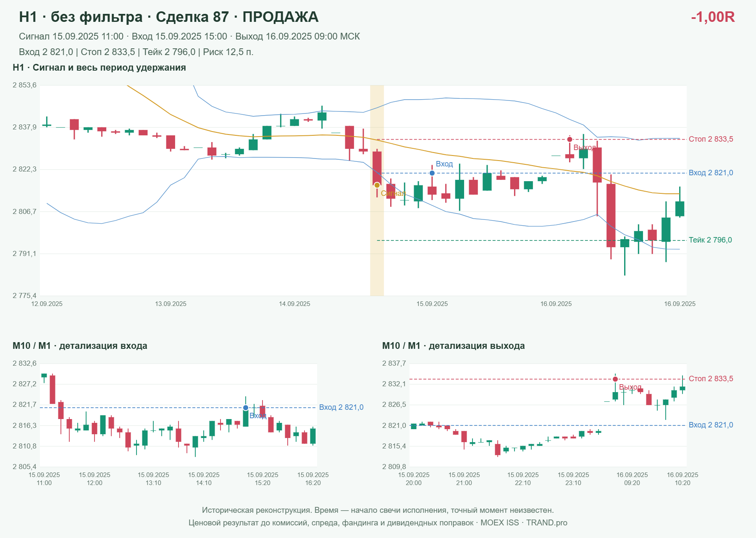Click the yellow Сигнал marker dot on H1 chart
This screenshot has height=538, width=756.
coord(377,185)
